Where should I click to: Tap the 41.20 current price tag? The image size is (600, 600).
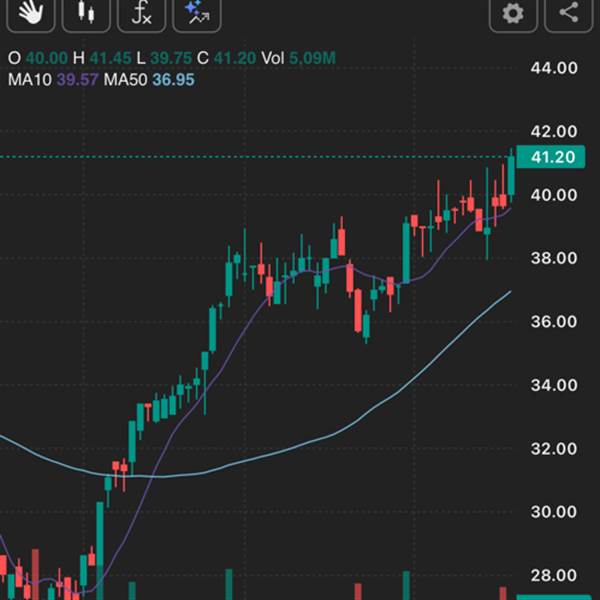551,157
